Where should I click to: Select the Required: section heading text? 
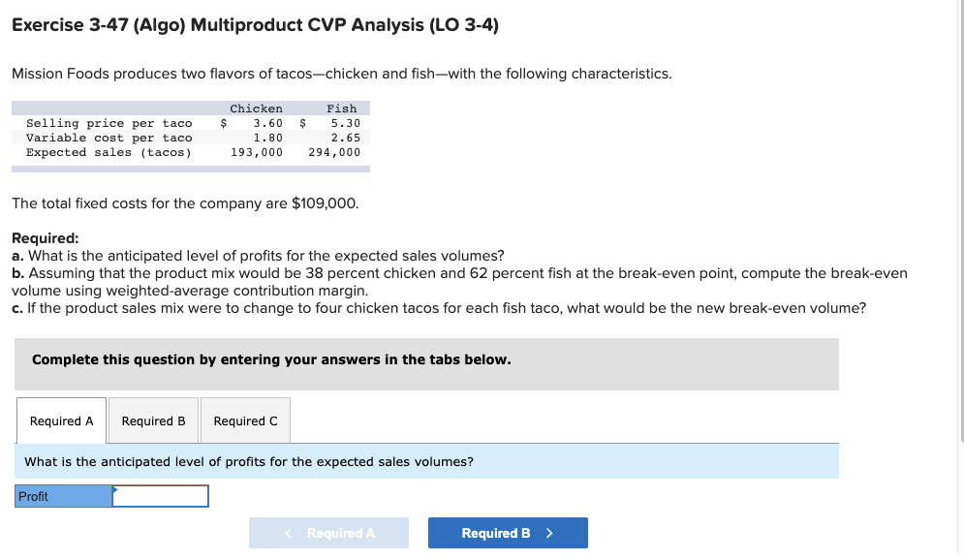(x=44, y=237)
